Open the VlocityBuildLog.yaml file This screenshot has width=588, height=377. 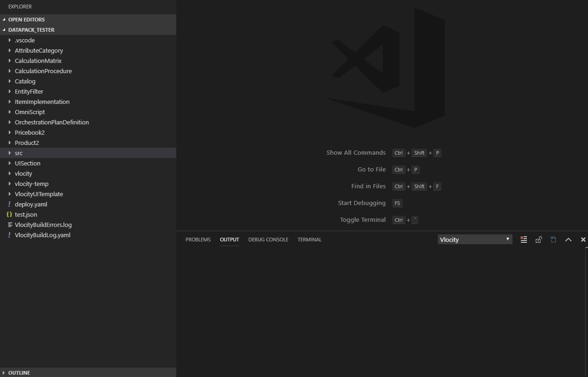click(x=88, y=235)
